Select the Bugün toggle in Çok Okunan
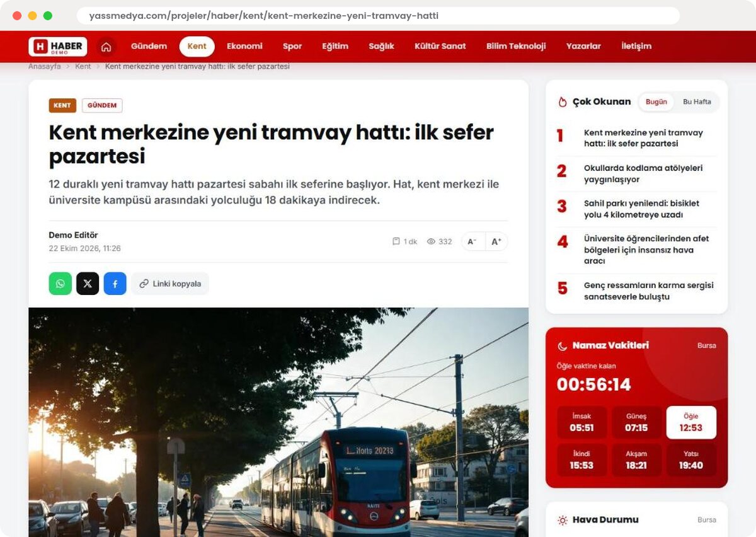The width and height of the screenshot is (756, 537). click(656, 102)
